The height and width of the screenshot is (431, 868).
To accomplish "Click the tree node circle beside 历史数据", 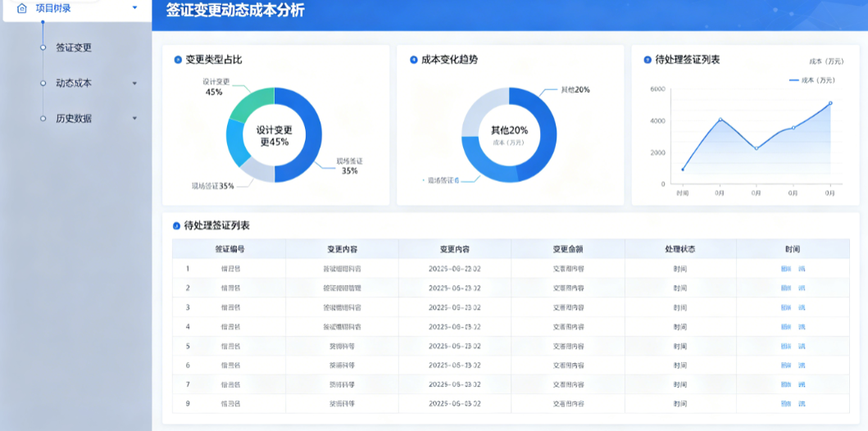I will pos(43,118).
